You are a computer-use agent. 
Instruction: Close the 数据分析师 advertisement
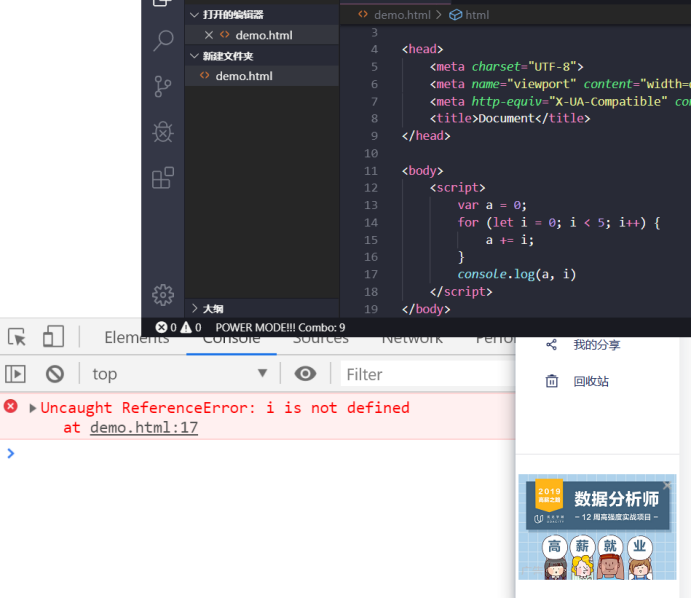pos(667,485)
